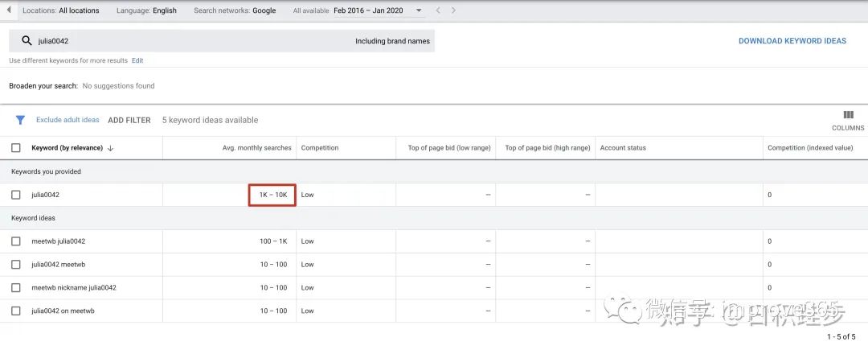Click the Feb 2016 – Jan 2020 date range
Viewport: 868px width, 350px height.
tap(371, 10)
